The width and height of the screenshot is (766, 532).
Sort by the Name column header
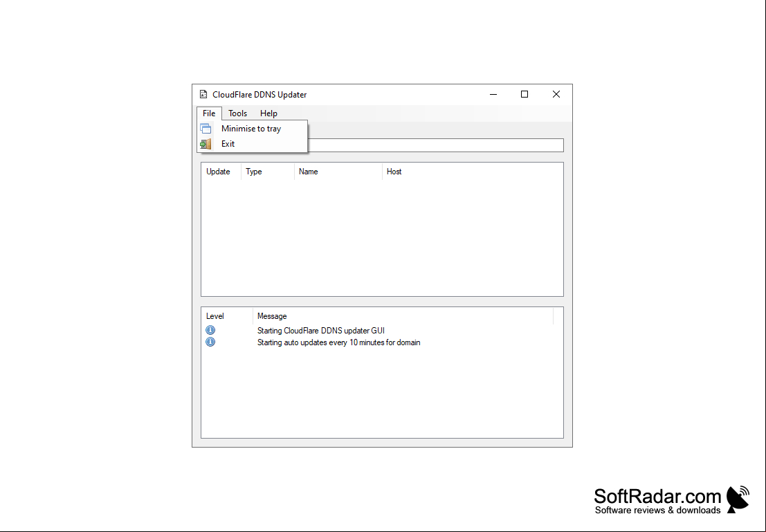338,172
